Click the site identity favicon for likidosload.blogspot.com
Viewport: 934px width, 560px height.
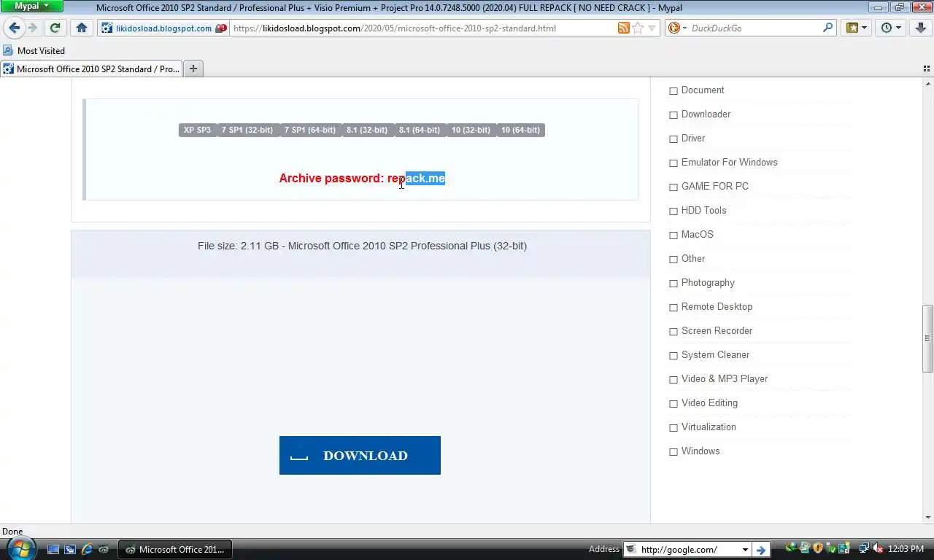(107, 28)
